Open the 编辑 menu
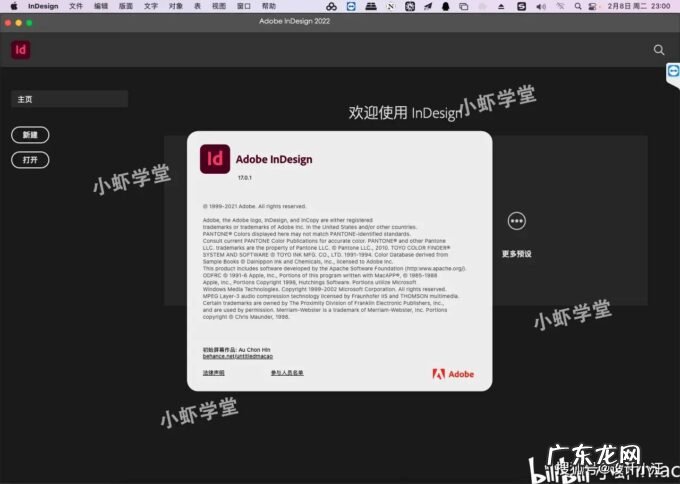Viewport: 680px width, 484px height. pyautogui.click(x=101, y=6)
